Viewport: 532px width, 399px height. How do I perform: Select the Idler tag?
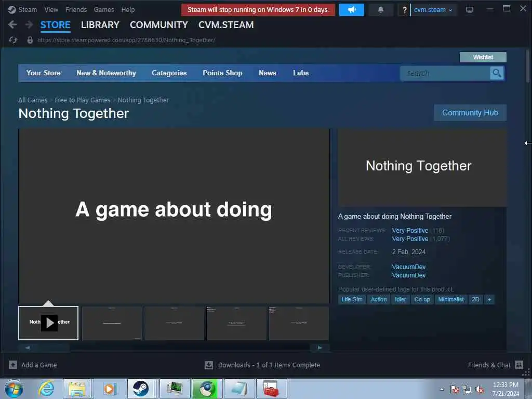coord(401,299)
